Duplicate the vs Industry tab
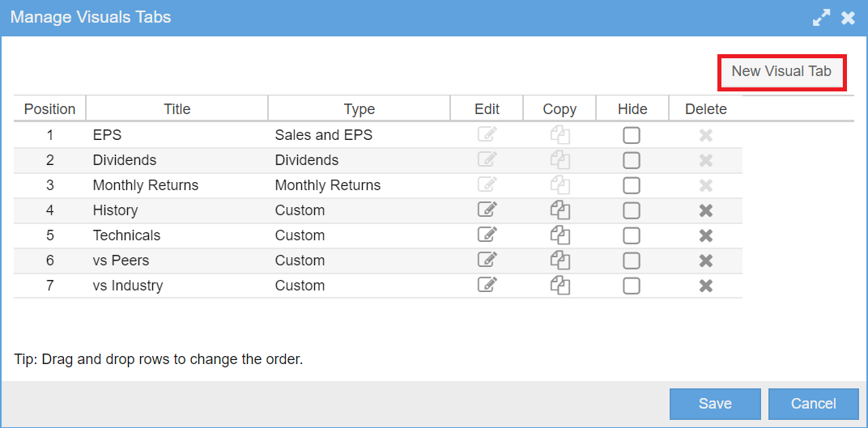This screenshot has height=428, width=868. [560, 286]
